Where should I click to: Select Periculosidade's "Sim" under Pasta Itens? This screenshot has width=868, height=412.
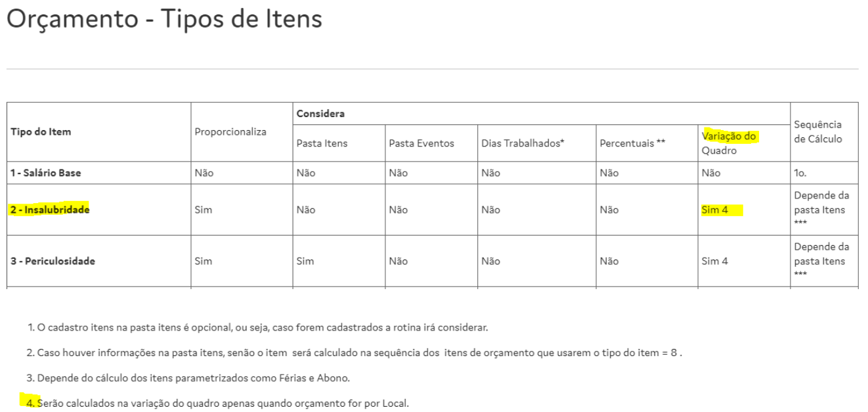tap(305, 261)
